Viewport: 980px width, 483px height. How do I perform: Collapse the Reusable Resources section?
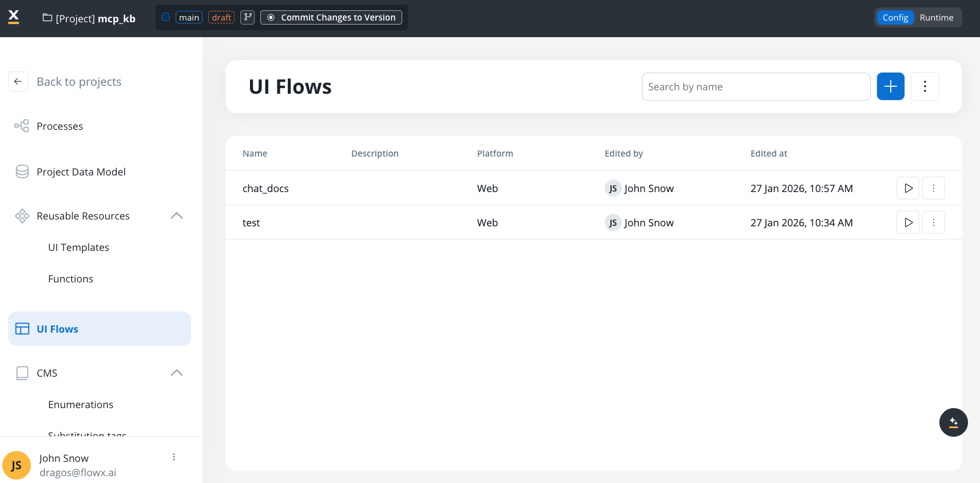[177, 215]
